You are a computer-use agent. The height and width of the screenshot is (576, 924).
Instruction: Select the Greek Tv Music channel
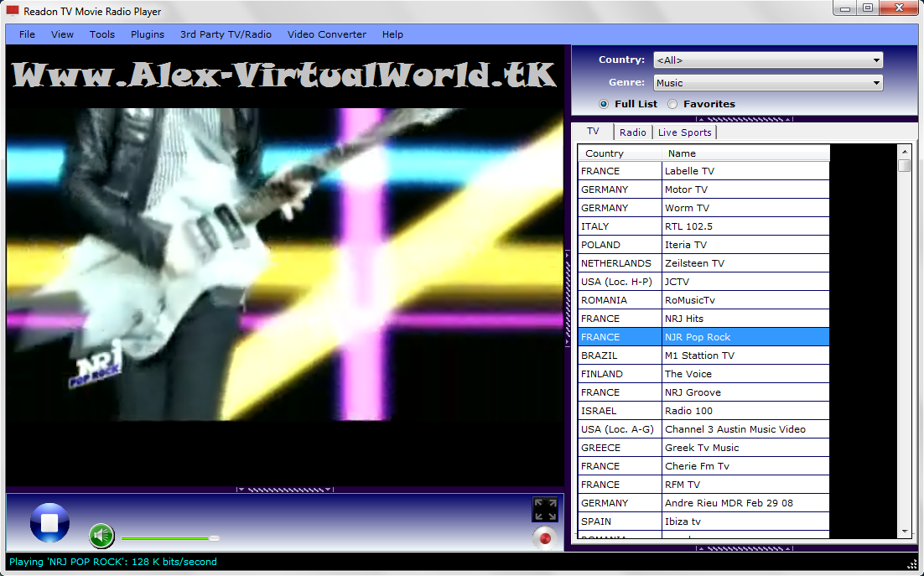(x=745, y=448)
